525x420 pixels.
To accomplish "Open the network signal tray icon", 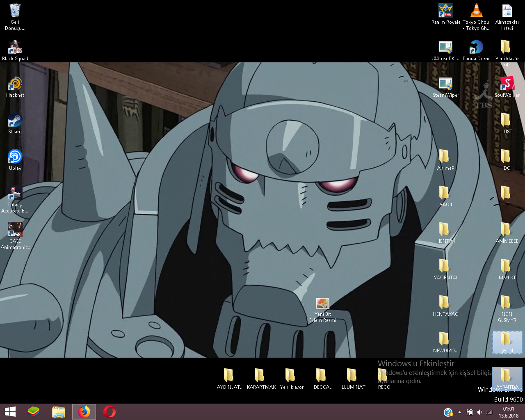I will (x=489, y=412).
